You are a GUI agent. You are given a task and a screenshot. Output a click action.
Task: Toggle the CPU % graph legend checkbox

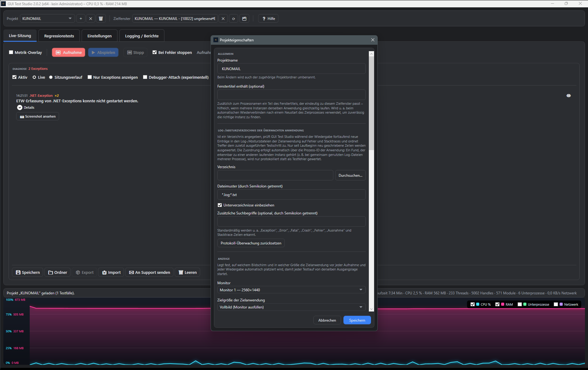tap(473, 304)
